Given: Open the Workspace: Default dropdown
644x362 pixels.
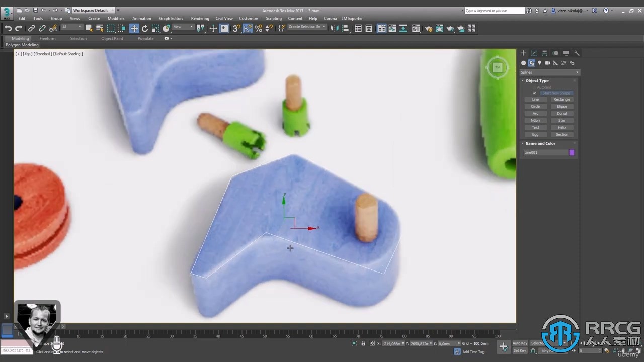Looking at the screenshot, I should coord(93,10).
